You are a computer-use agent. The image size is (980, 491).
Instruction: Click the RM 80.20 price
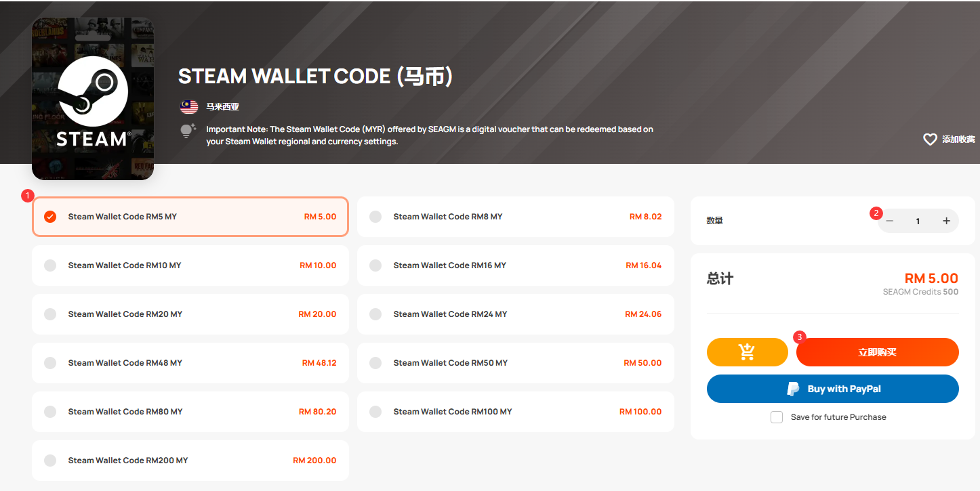click(x=318, y=412)
